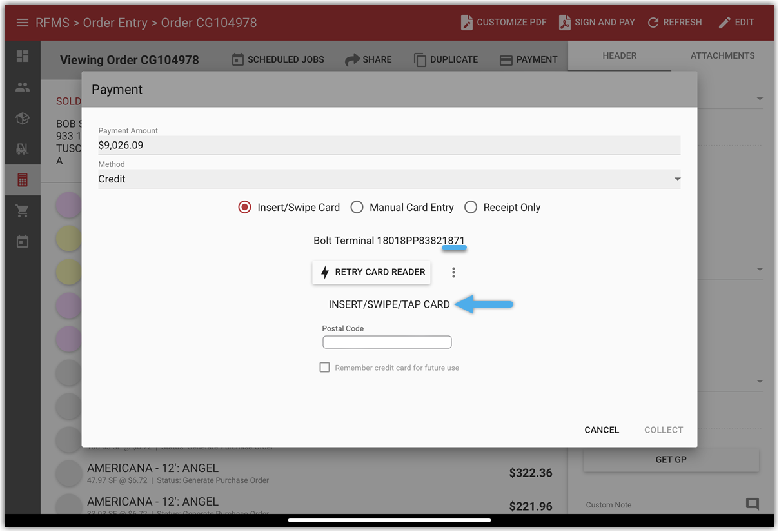Viewport: 779px width, 532px height.
Task: Open the shopping cart sidebar icon
Action: click(x=23, y=211)
